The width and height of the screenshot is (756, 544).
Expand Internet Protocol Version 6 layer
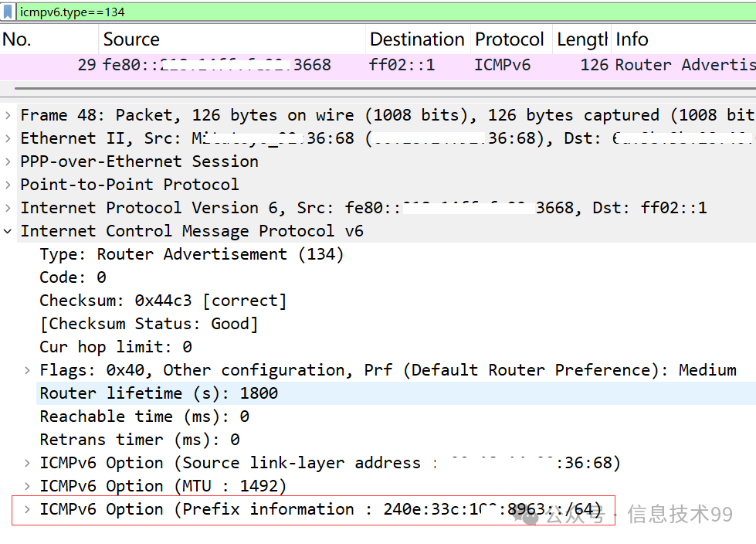(x=8, y=208)
